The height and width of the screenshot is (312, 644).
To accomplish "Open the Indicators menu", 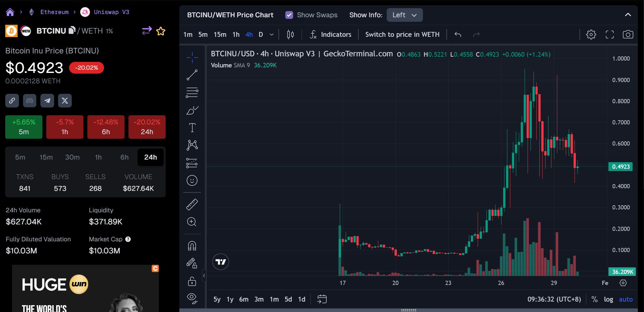I will click(x=331, y=35).
